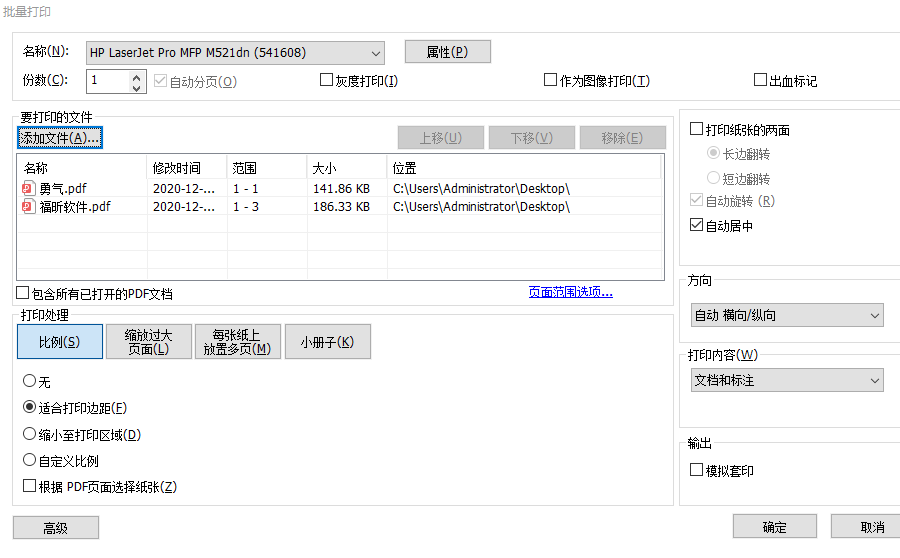Open the 页面范围选项... link
Screen dimensions: 900x558
click(x=571, y=292)
